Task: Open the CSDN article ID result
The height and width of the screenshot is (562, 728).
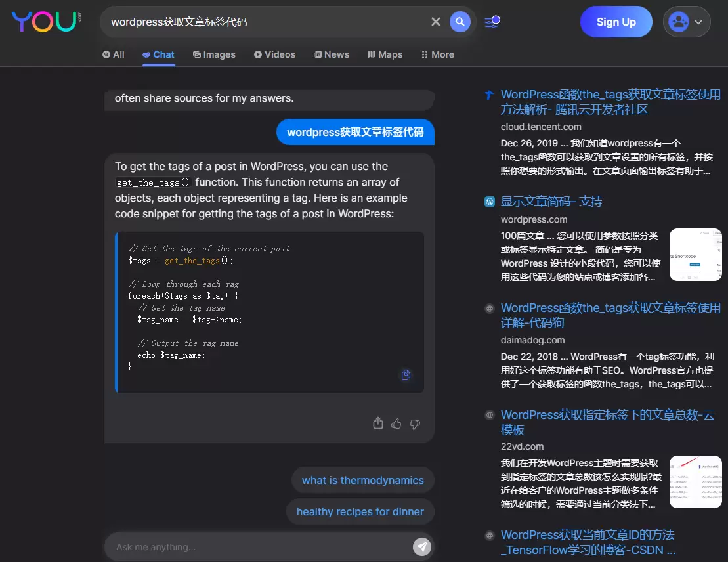Action: tap(588, 542)
